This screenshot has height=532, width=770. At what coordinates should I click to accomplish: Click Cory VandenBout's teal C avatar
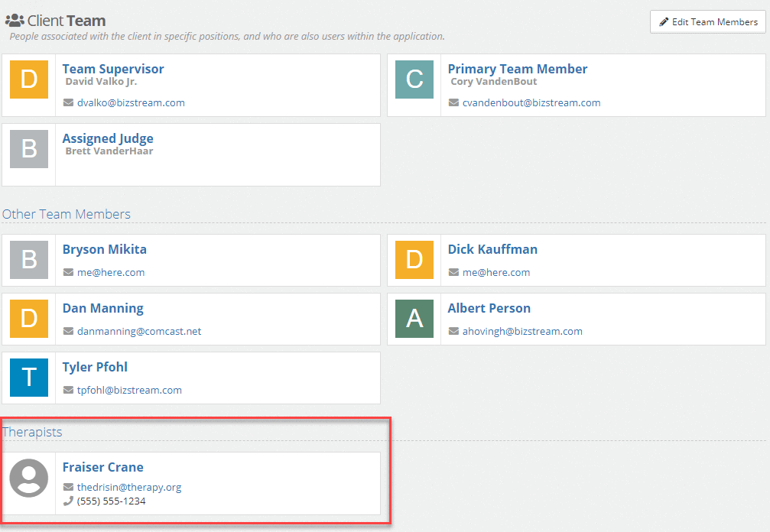[414, 79]
